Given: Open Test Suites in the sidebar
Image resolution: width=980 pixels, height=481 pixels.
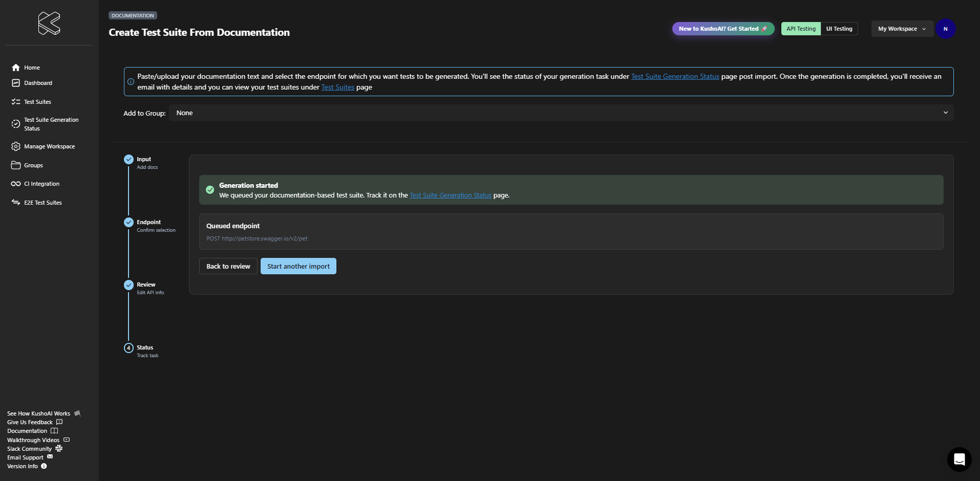Looking at the screenshot, I should (37, 102).
